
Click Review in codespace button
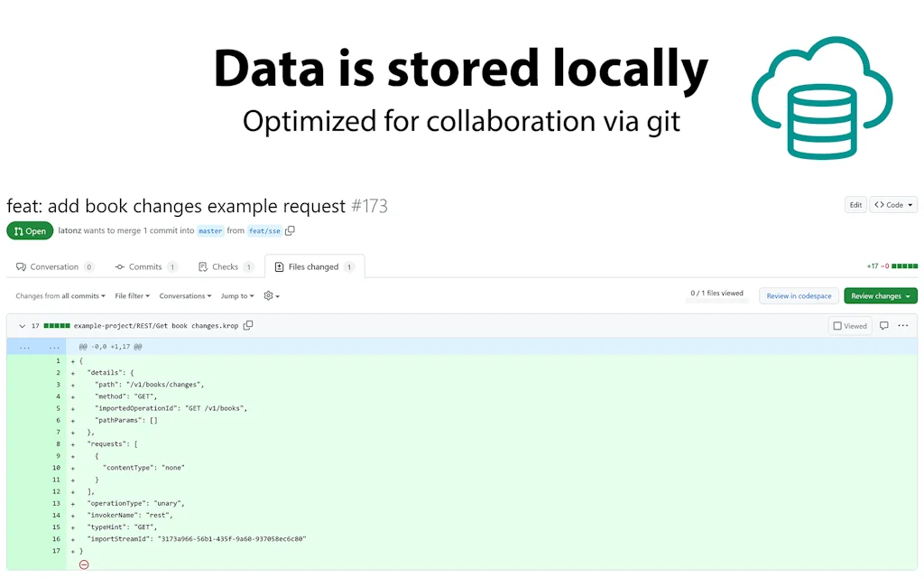799,296
